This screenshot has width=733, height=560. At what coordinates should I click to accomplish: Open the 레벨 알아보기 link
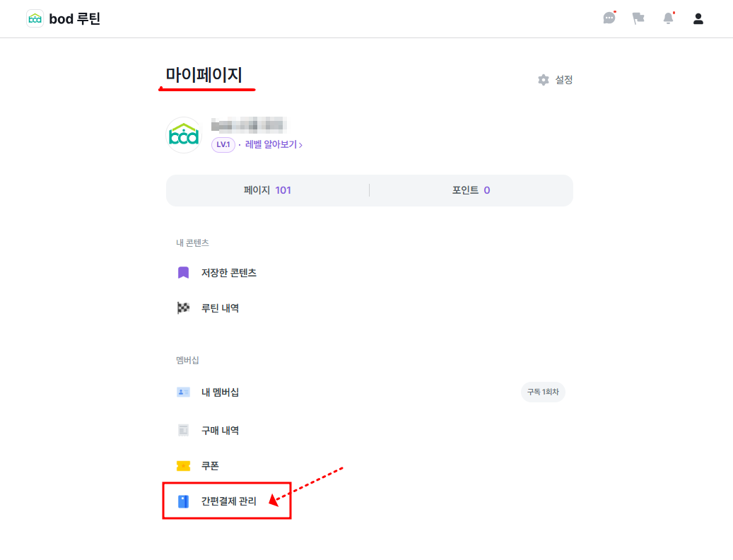pyautogui.click(x=274, y=145)
